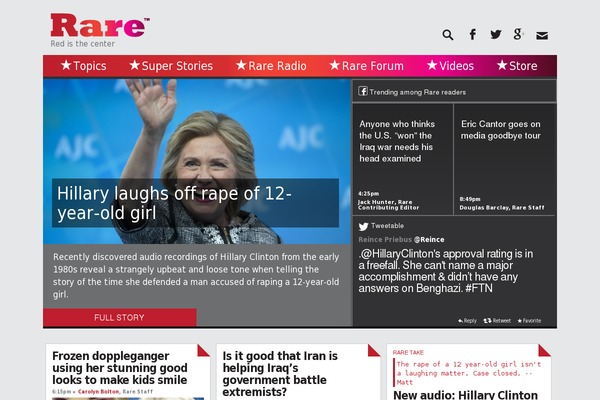Visit Rare's Facebook page icon
The width and height of the screenshot is (600, 400).
pyautogui.click(x=473, y=34)
